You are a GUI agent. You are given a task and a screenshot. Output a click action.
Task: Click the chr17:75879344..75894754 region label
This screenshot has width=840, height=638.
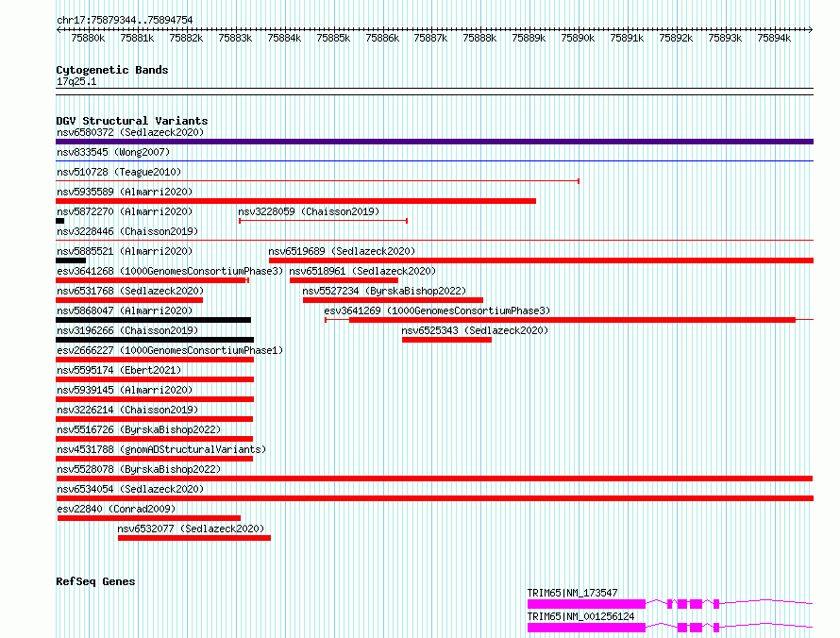[x=125, y=20]
